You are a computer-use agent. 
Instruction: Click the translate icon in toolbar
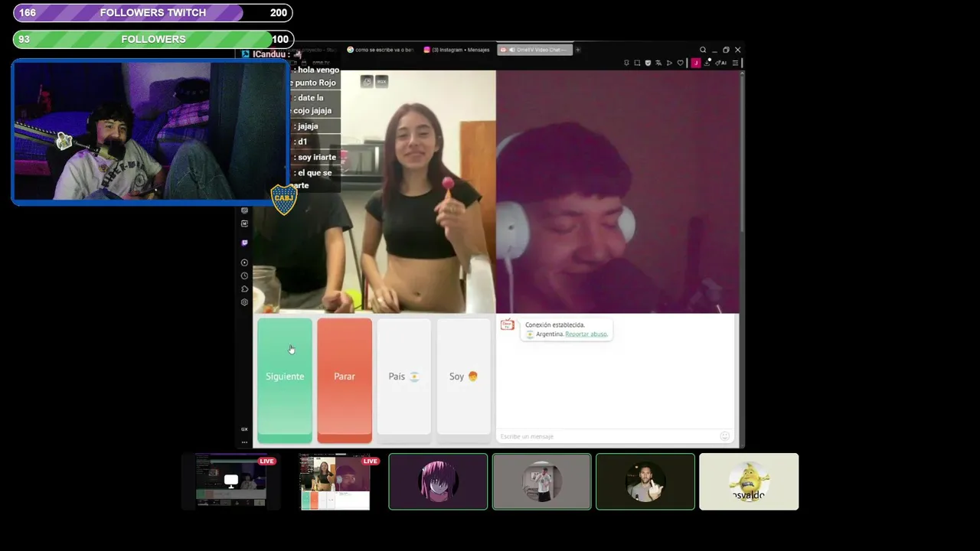click(x=658, y=63)
